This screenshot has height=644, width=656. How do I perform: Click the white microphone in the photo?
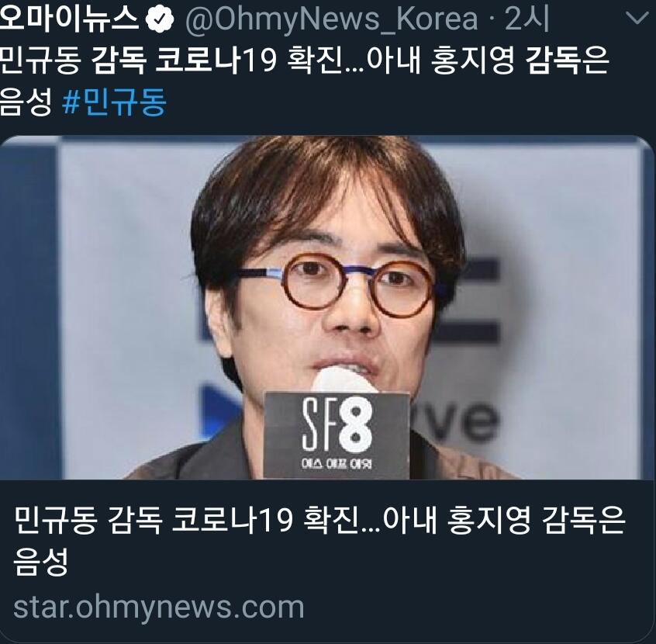[344, 379]
